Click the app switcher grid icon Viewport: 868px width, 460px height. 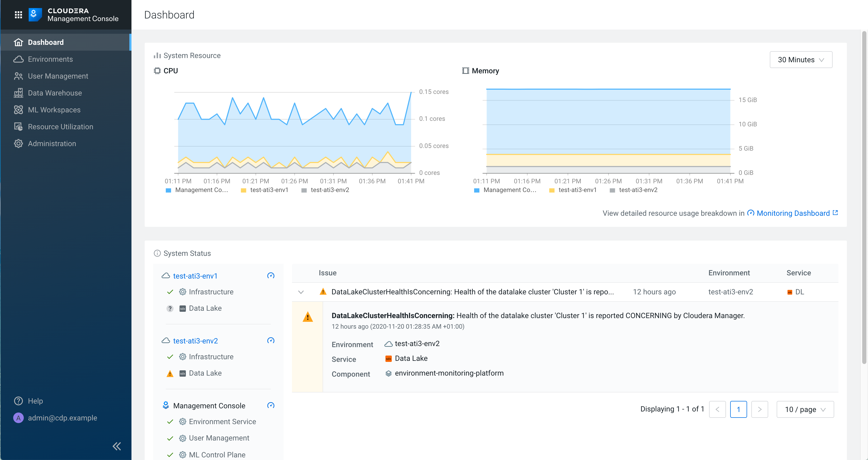point(18,15)
